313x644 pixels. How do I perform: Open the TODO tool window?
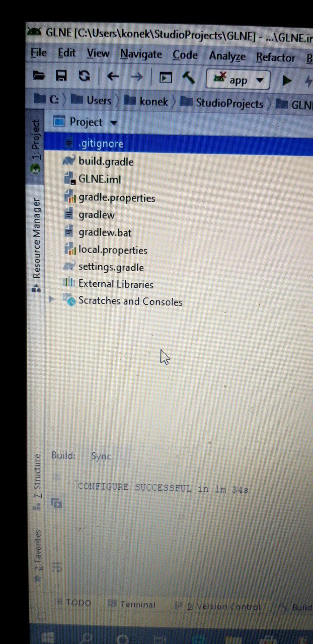point(73,603)
